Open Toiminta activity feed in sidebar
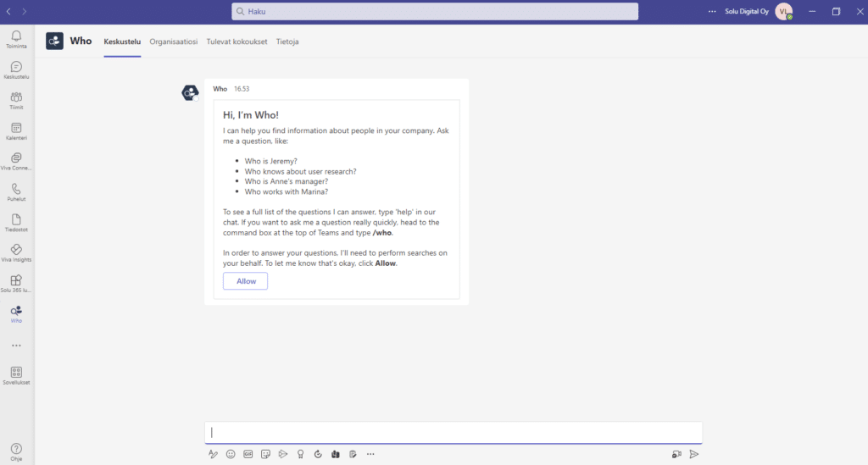Screen dimensions: 868x465 16,39
